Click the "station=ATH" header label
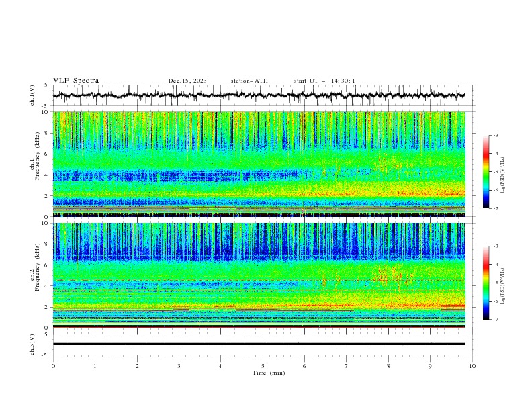Screen dimensions: 532x411 point(249,81)
